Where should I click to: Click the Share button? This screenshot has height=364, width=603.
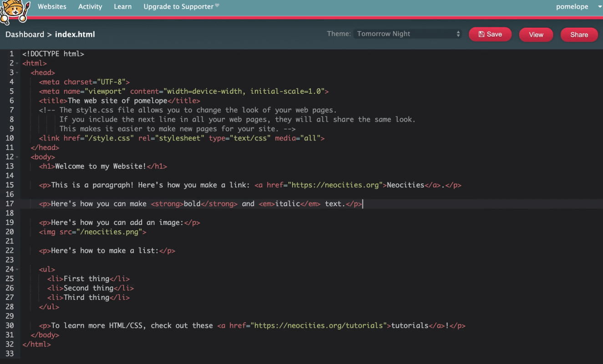click(579, 35)
